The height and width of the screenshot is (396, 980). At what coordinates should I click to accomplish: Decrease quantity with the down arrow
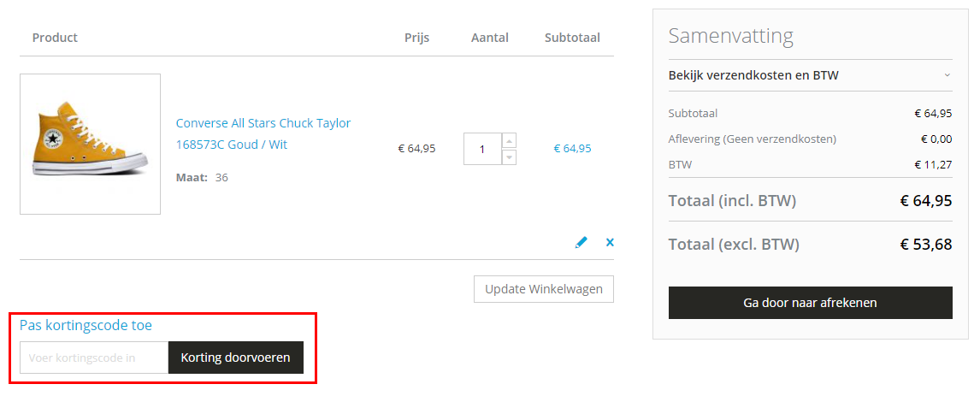(x=509, y=157)
